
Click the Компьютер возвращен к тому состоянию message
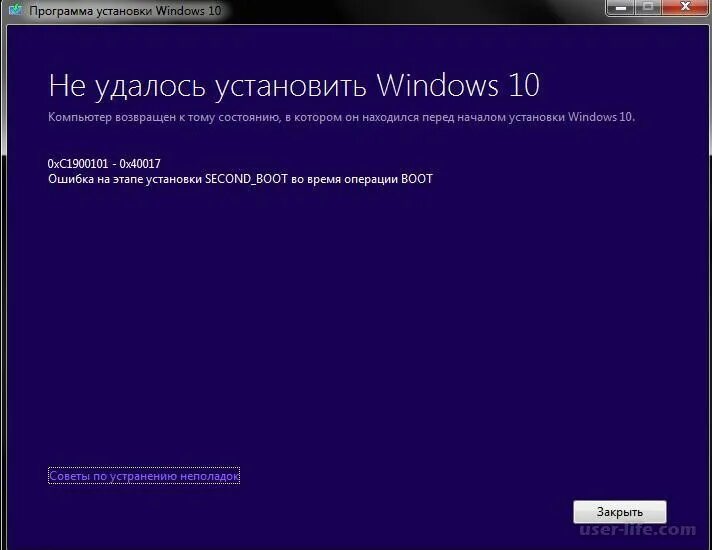point(341,117)
